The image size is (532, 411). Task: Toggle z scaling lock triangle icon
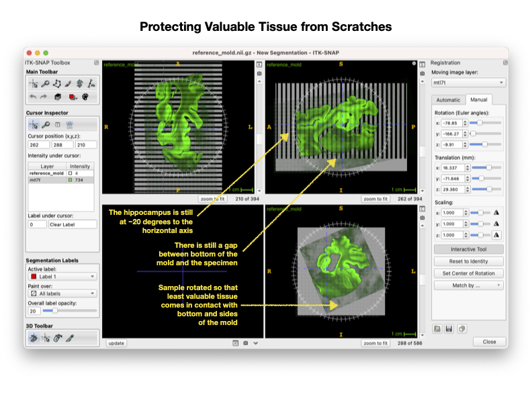[x=496, y=235]
